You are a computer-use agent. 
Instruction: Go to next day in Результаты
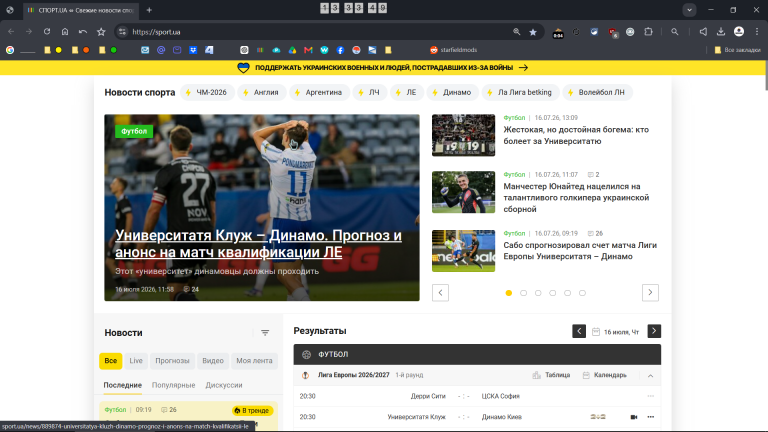pyautogui.click(x=654, y=331)
